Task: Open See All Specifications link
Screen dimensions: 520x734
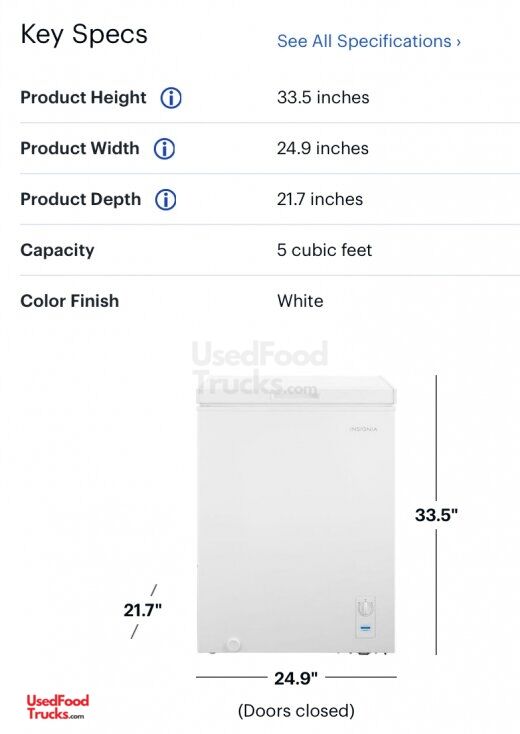Action: click(x=369, y=41)
